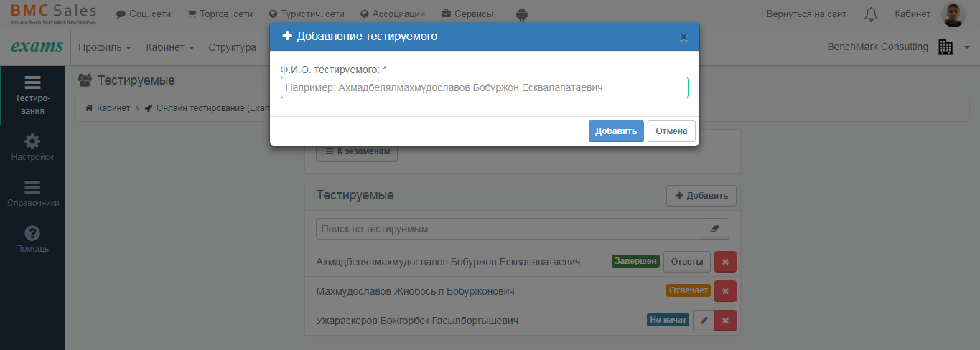Click Добавить button in Тестируемые panel

[x=701, y=195]
